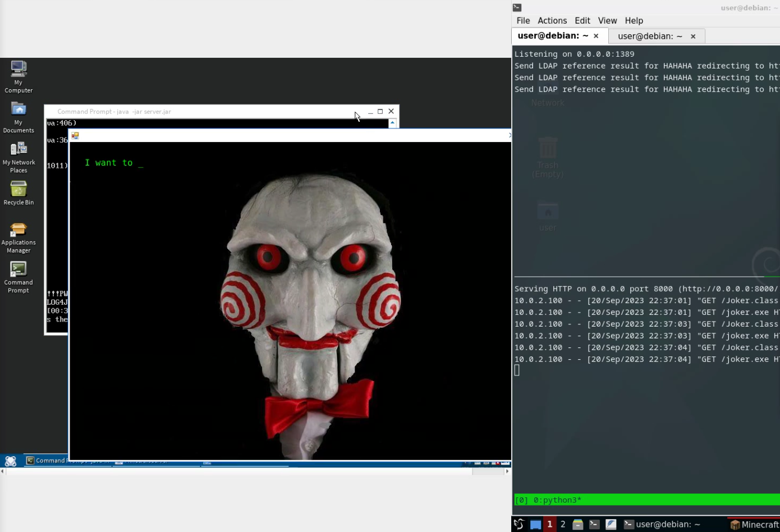This screenshot has height=532, width=780.
Task: Open My Documents desktop icon
Action: 19,112
